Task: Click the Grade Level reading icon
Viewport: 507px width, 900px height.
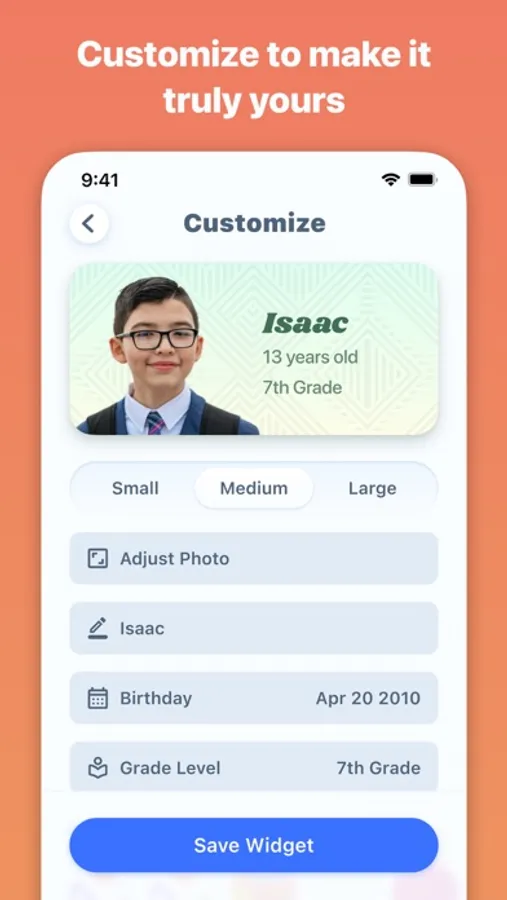Action: pos(98,768)
